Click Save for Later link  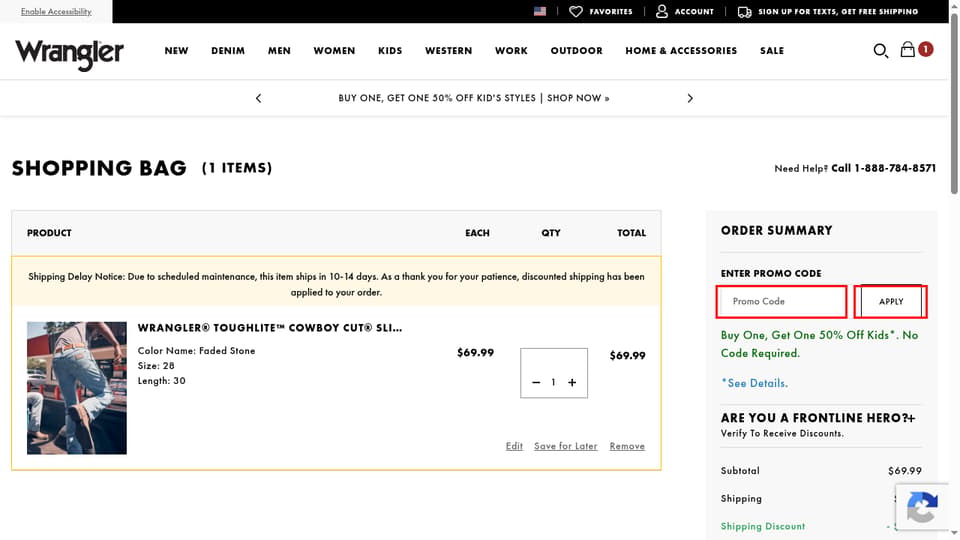[566, 446]
